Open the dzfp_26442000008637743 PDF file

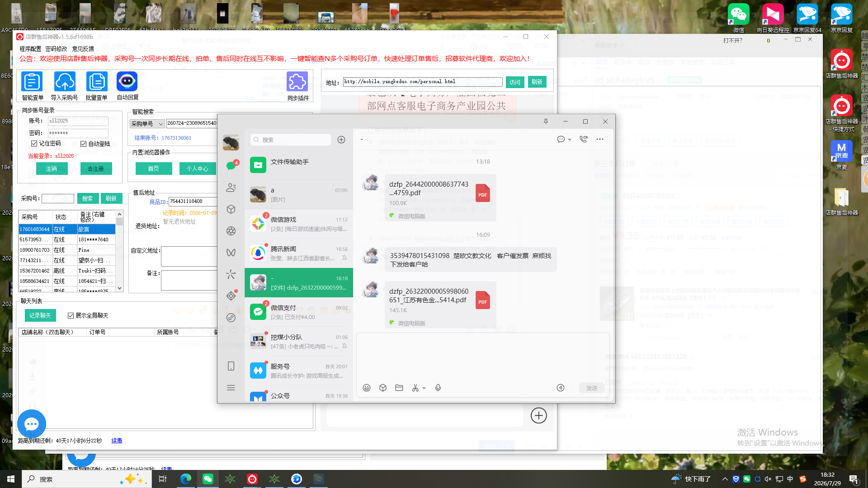[x=440, y=197]
